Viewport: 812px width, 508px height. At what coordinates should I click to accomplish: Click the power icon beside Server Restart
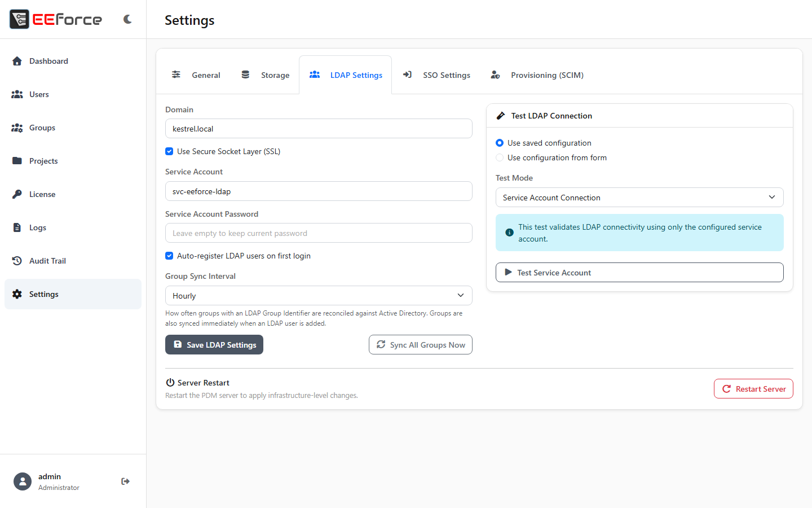170,383
